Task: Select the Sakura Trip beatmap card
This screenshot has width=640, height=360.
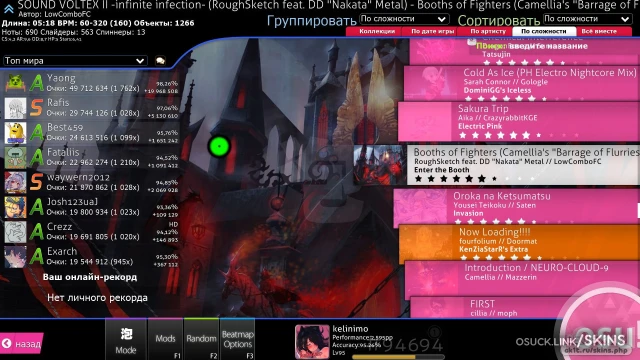Action: (x=519, y=122)
